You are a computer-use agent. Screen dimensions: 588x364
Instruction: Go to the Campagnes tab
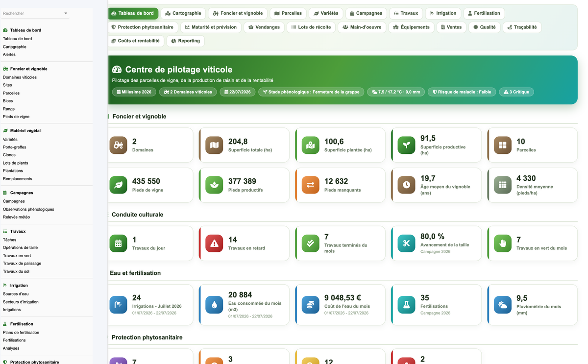(x=366, y=13)
